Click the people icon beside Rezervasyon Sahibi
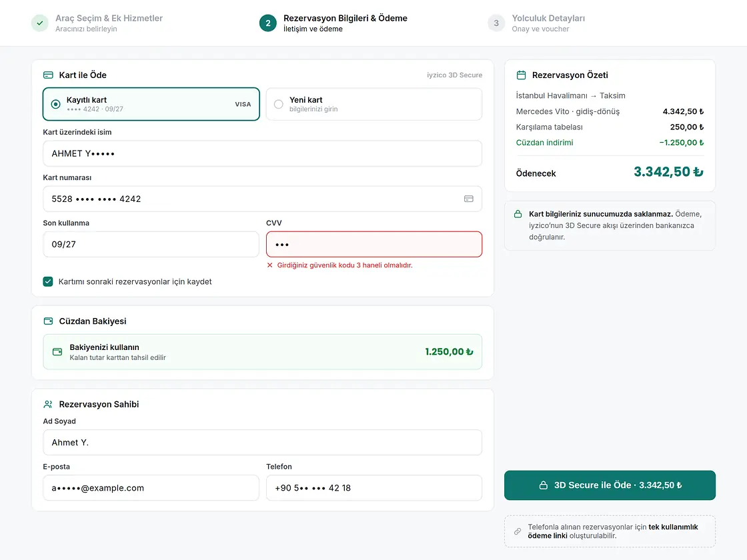 [x=48, y=404]
